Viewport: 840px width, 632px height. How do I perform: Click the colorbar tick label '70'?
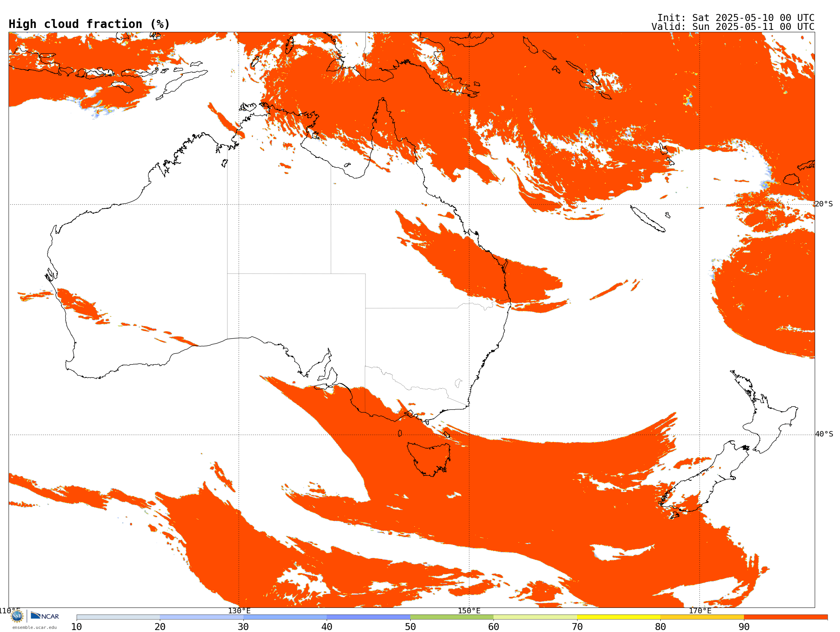[577, 627]
